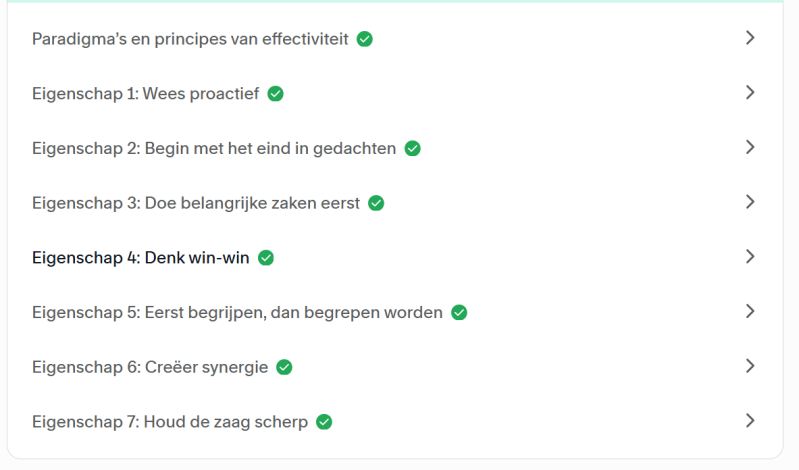Open Eigenschap 1: Wees proactief

[145, 94]
